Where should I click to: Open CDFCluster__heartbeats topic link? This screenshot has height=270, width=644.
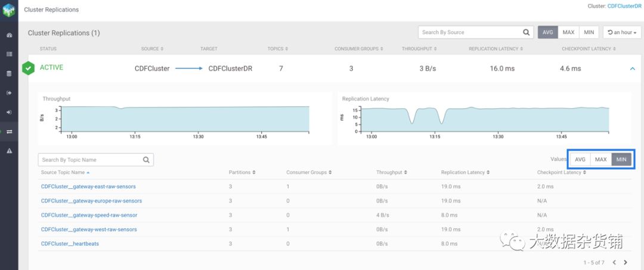[x=70, y=244]
